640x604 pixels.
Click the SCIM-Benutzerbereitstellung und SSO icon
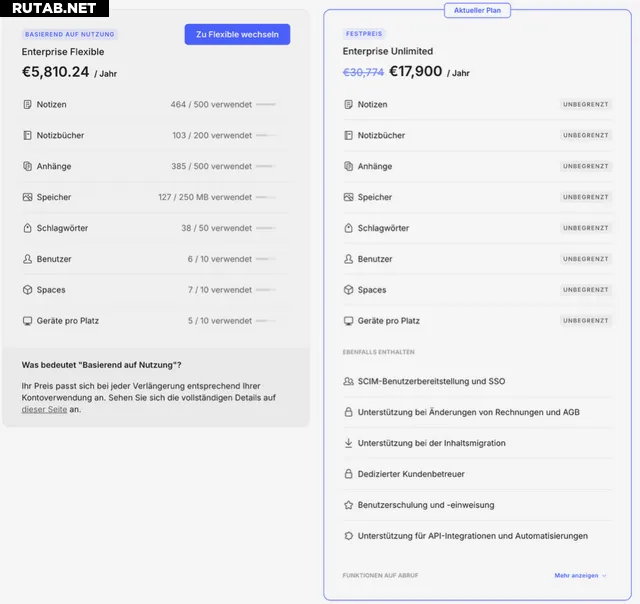(348, 381)
